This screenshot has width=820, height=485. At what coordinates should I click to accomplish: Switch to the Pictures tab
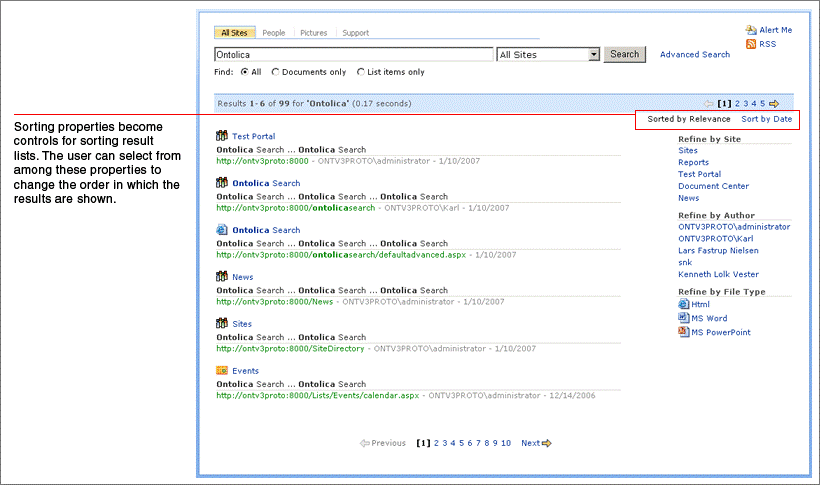313,32
